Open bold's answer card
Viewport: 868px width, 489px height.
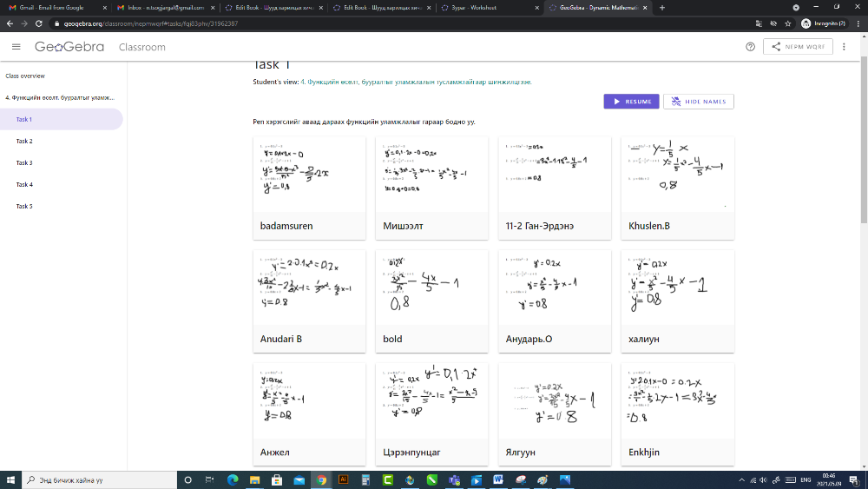431,301
